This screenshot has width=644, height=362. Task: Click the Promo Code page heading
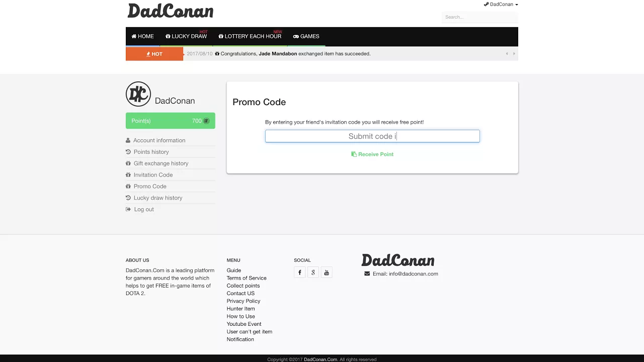click(259, 102)
